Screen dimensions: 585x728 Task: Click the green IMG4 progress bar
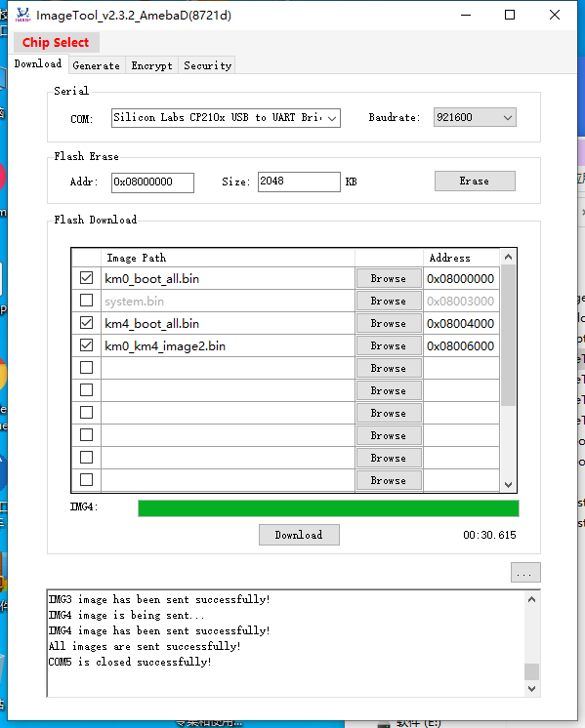coord(328,508)
